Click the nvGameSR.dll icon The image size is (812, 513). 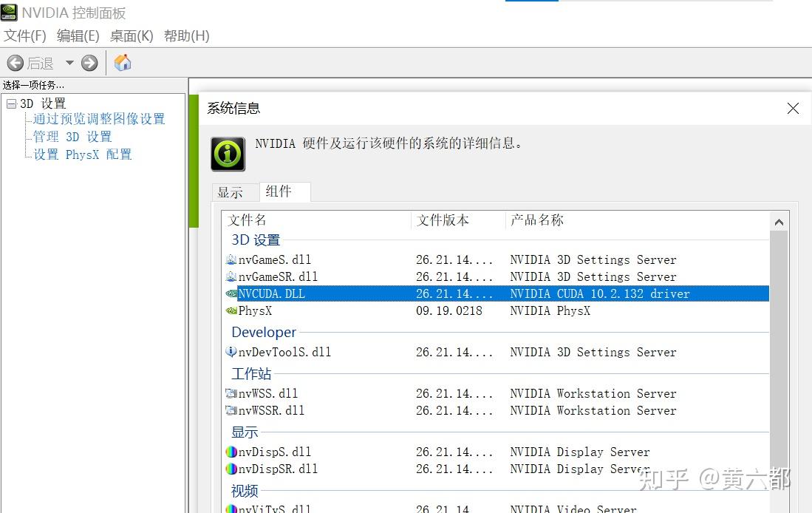coord(231,276)
